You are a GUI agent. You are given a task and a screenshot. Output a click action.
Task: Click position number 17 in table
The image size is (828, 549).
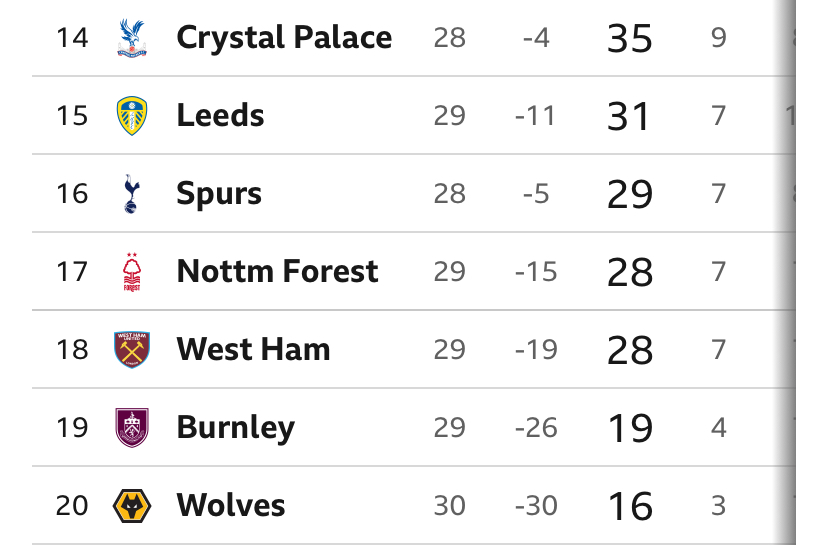pyautogui.click(x=72, y=271)
